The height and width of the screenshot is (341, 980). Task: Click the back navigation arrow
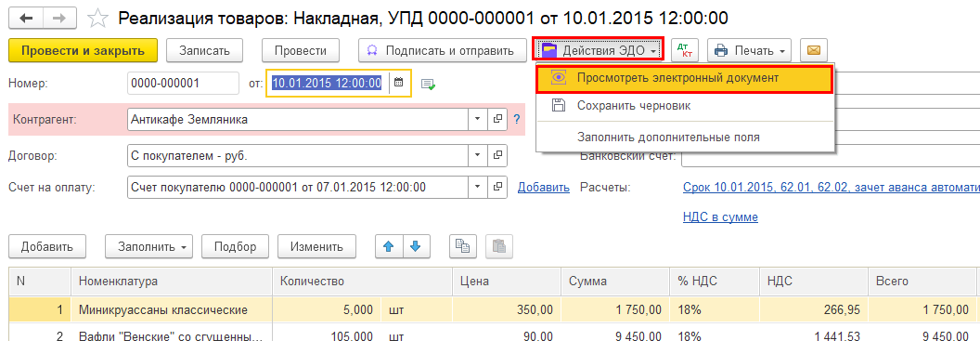coord(26,19)
